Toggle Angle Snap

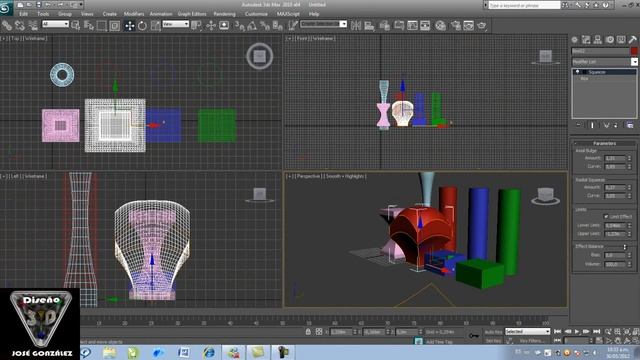tap(252, 26)
